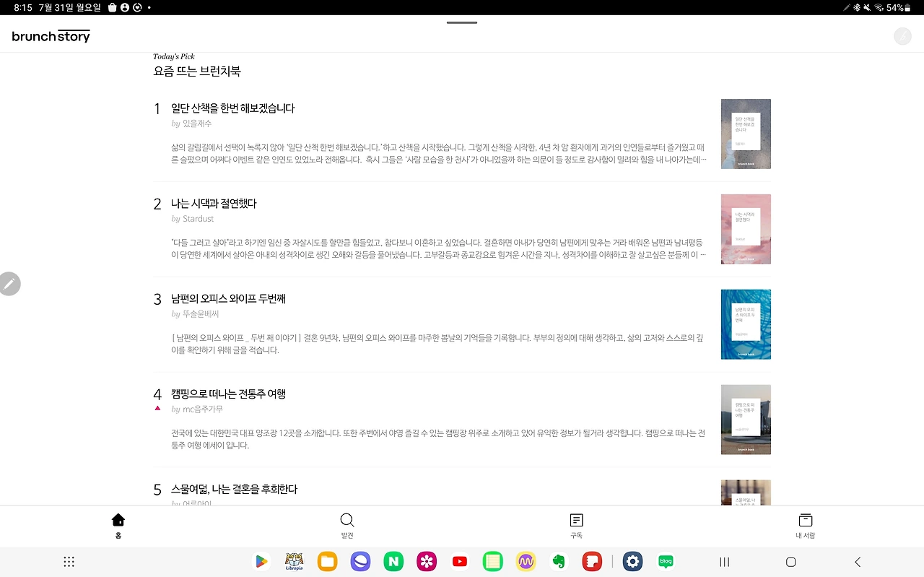Image resolution: width=924 pixels, height=577 pixels.
Task: Open the book titled 남편의 오피스 와이프 두번째
Action: (228, 299)
